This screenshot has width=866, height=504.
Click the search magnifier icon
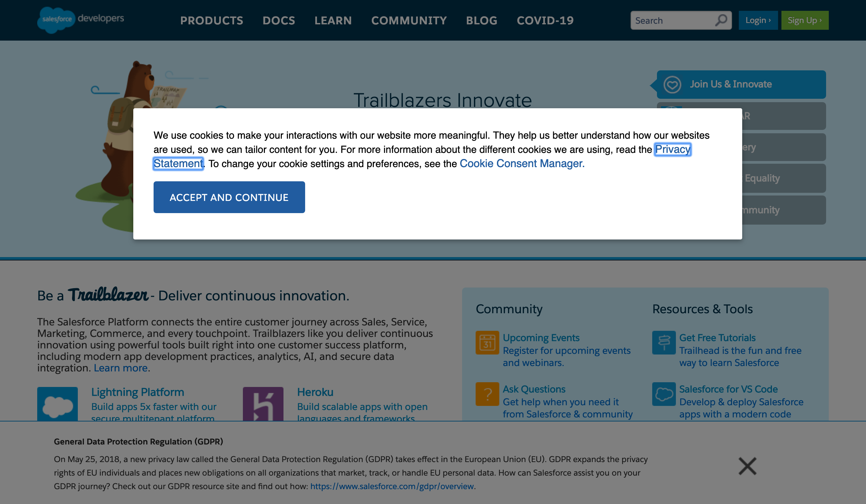point(721,20)
